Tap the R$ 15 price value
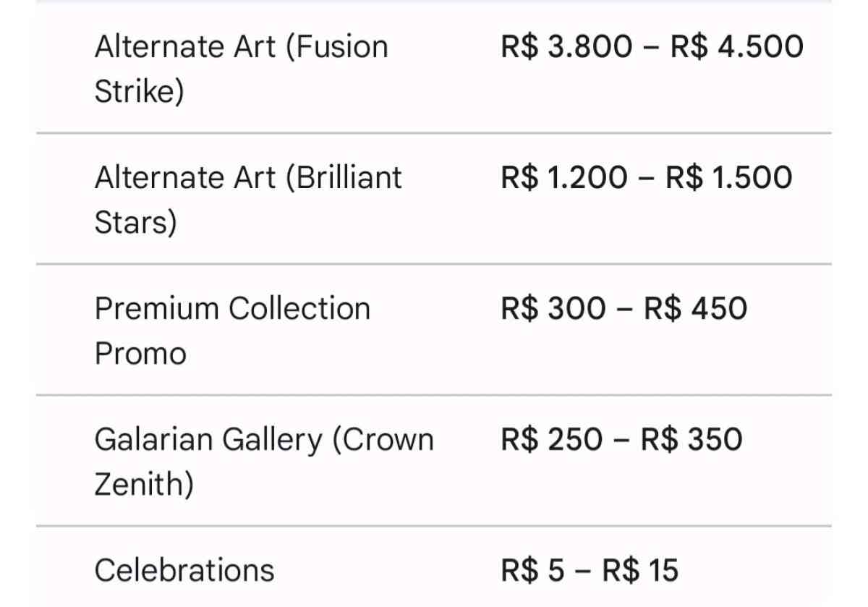This screenshot has height=607, width=868. coord(640,570)
